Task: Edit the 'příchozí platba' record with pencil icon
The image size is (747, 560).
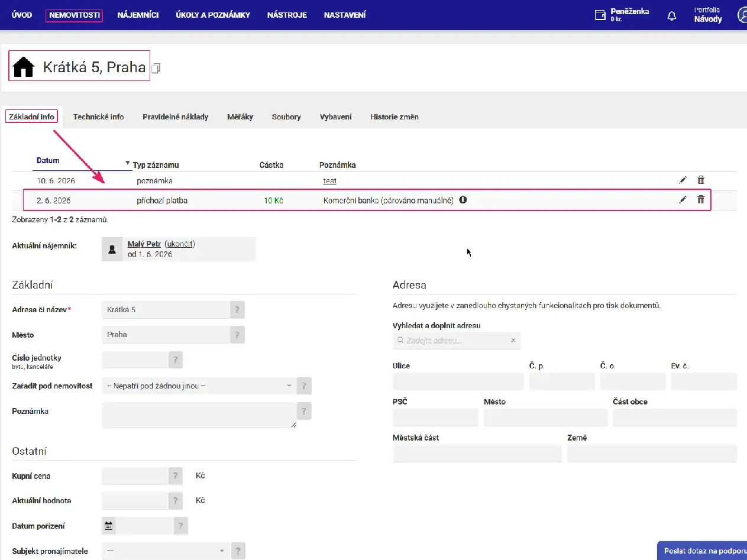Action: click(x=683, y=200)
